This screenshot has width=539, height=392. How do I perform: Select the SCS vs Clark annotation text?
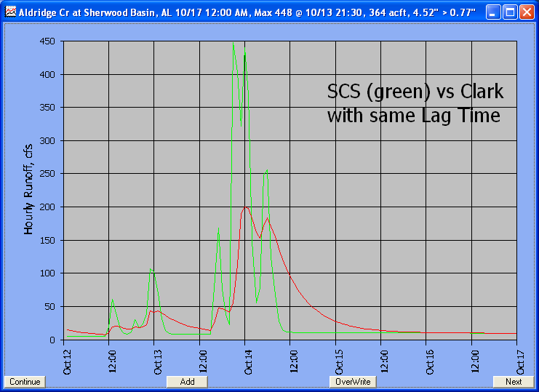pyautogui.click(x=415, y=103)
